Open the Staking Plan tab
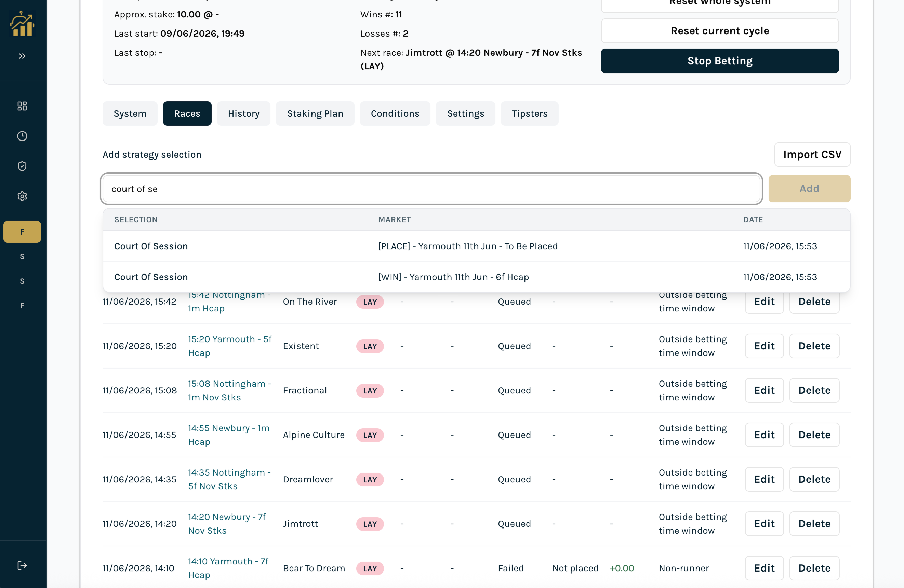The width and height of the screenshot is (904, 588). tap(315, 113)
